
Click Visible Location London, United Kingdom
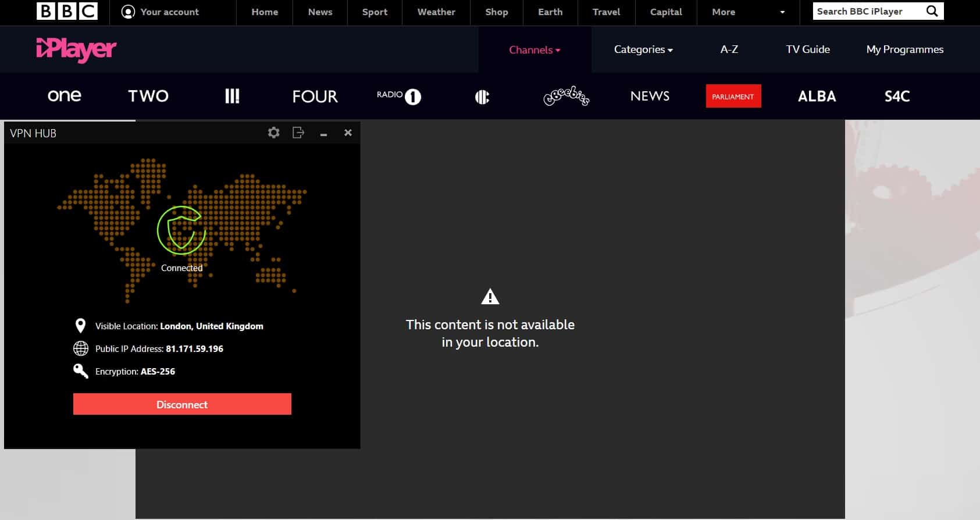(x=179, y=326)
